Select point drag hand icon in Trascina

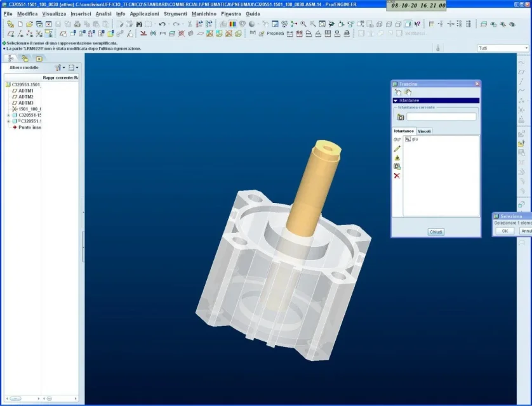coord(397,92)
